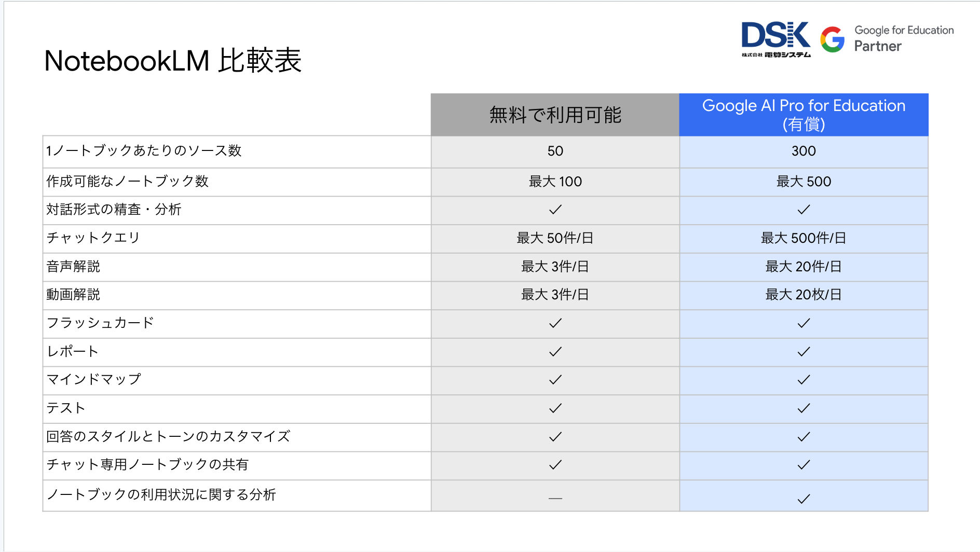This screenshot has height=552, width=980.
Task: Click free-tier checkmark for チャット専用ノートブックの共有
Action: 555,465
